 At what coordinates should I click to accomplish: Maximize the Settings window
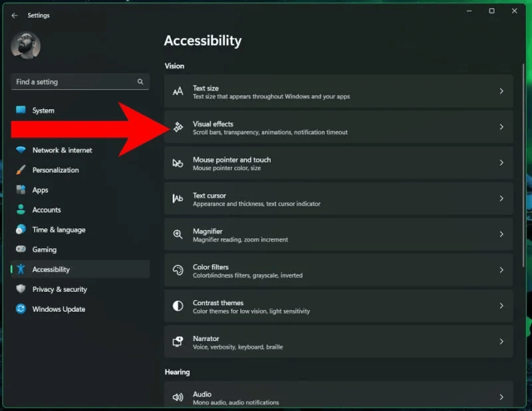[x=491, y=11]
